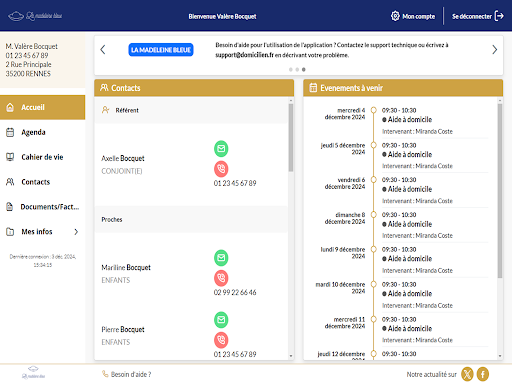Click the email icon for Axelle Bocquet
512x384 pixels.
tap(221, 149)
